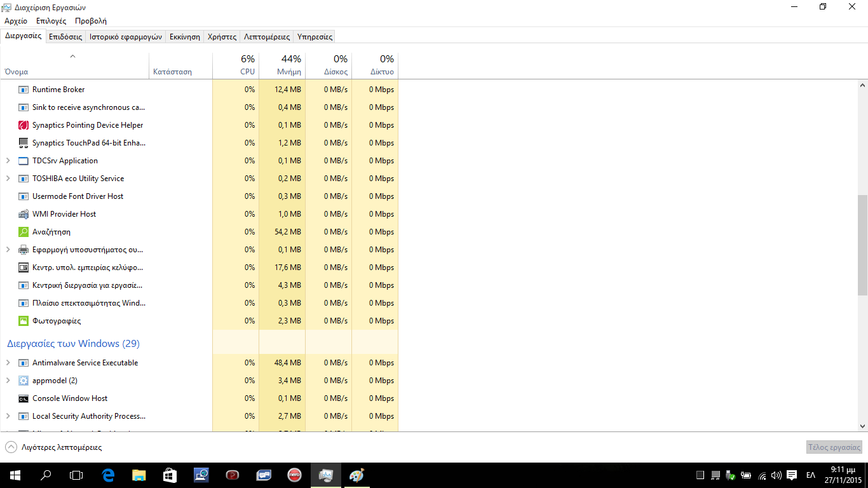Open taskbar search magnifier
The height and width of the screenshot is (488, 868).
coord(46,475)
